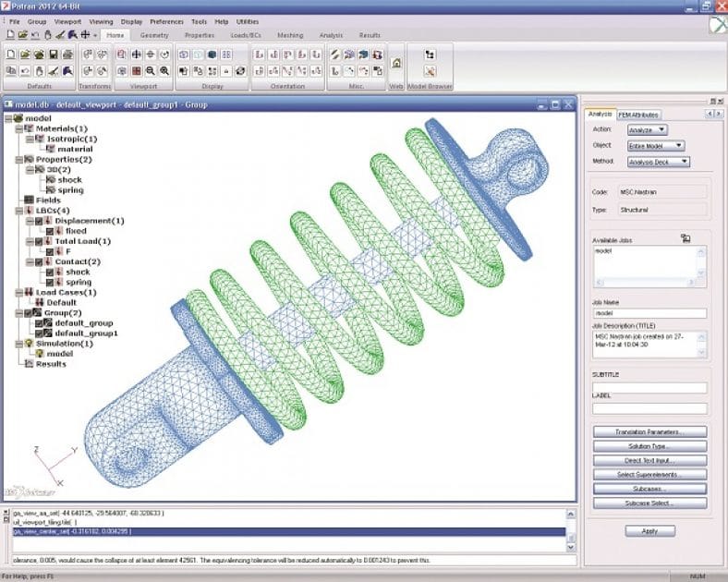Click the SUBTITLE input field
Image resolution: width=728 pixels, height=582 pixels.
tap(650, 388)
